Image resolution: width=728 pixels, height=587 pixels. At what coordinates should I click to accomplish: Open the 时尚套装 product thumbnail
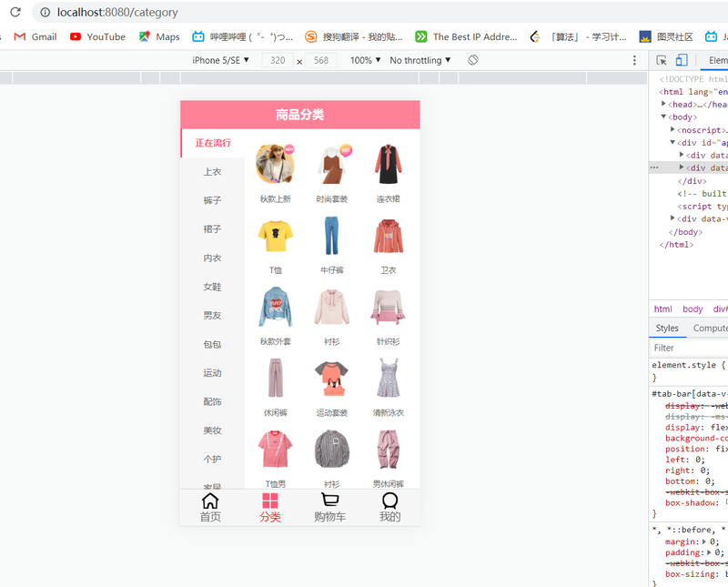click(x=332, y=164)
